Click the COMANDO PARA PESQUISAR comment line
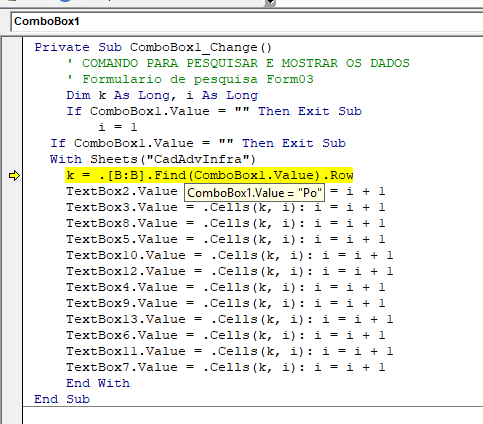This screenshot has height=424, width=483. [238, 63]
